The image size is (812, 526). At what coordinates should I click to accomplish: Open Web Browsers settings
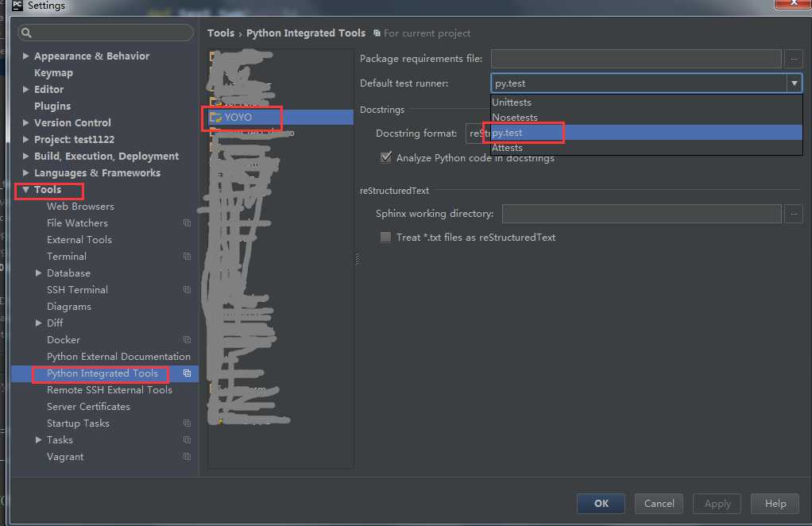[x=80, y=206]
